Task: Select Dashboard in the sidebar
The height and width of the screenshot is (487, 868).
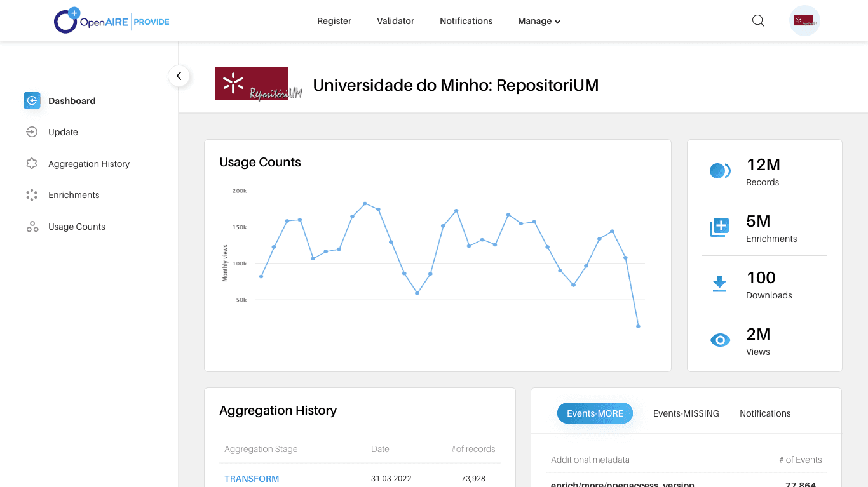Action: [72, 101]
